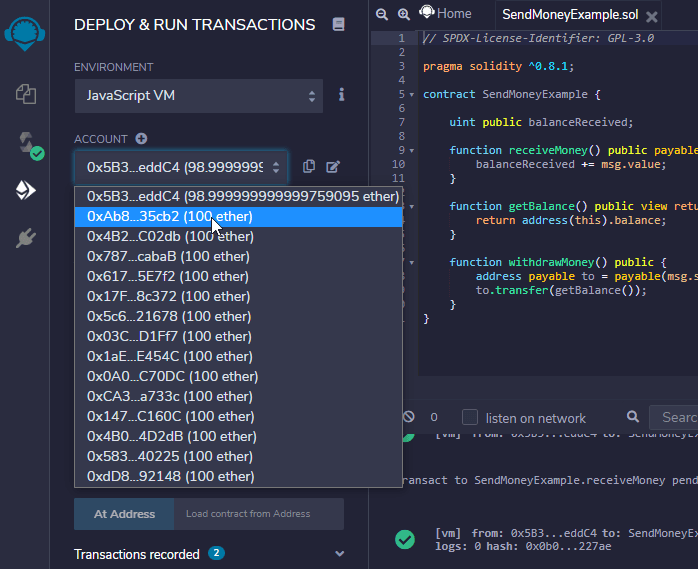Choose account 0x4B2...C02db
Viewport: 698px width, 569px height.
coord(239,236)
